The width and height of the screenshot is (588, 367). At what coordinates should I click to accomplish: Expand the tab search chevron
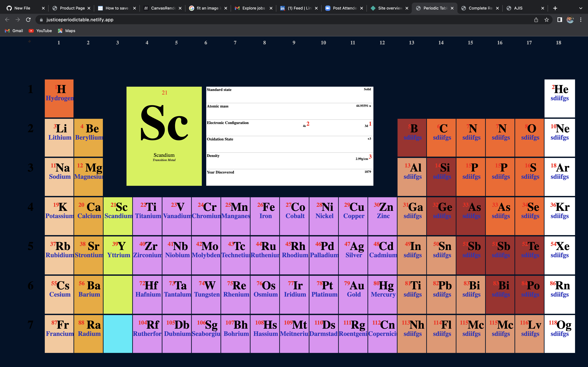(x=580, y=8)
